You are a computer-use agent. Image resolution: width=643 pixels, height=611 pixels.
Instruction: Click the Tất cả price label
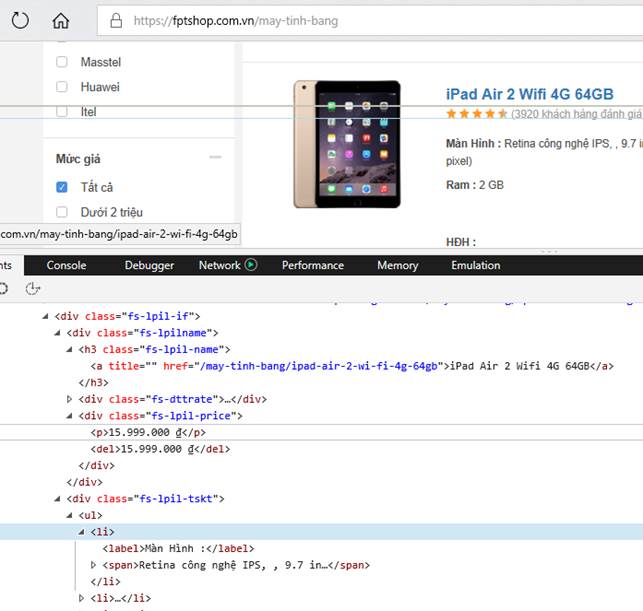coord(96,187)
